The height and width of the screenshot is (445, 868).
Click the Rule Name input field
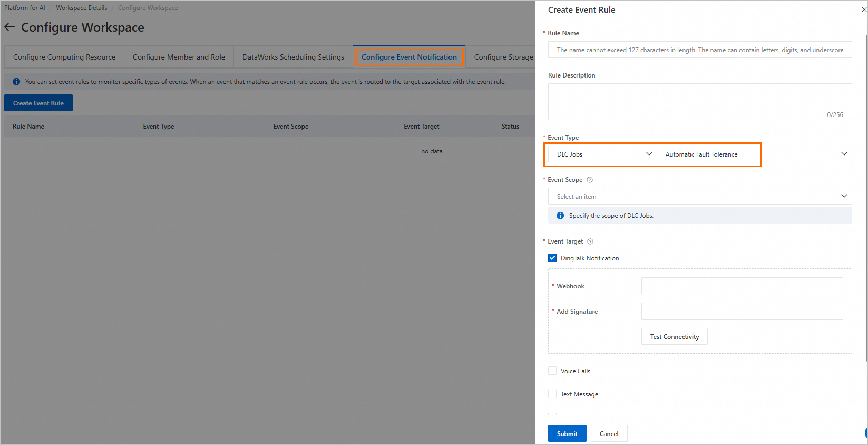point(699,50)
